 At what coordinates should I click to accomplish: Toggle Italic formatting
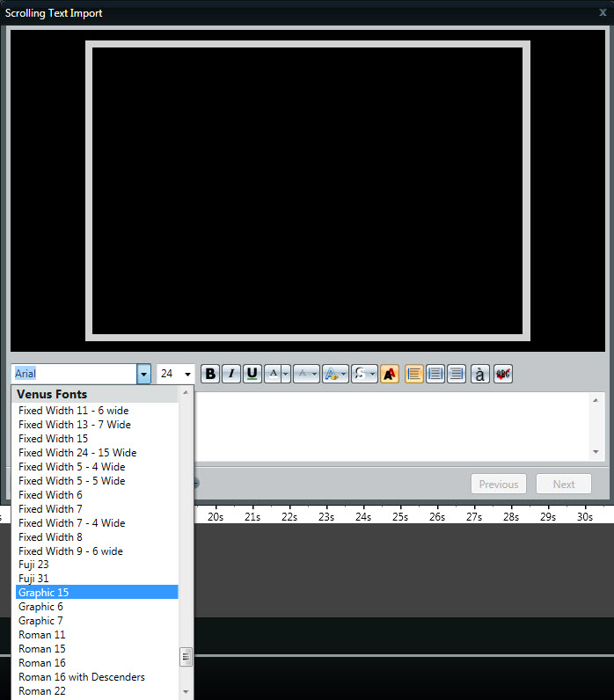pos(231,374)
